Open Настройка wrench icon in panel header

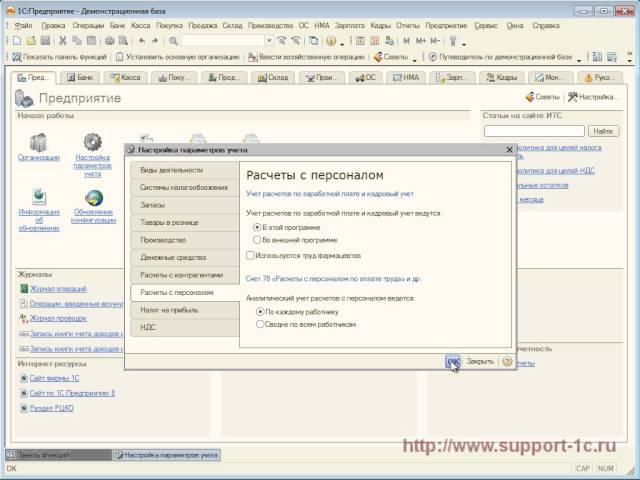click(x=572, y=97)
